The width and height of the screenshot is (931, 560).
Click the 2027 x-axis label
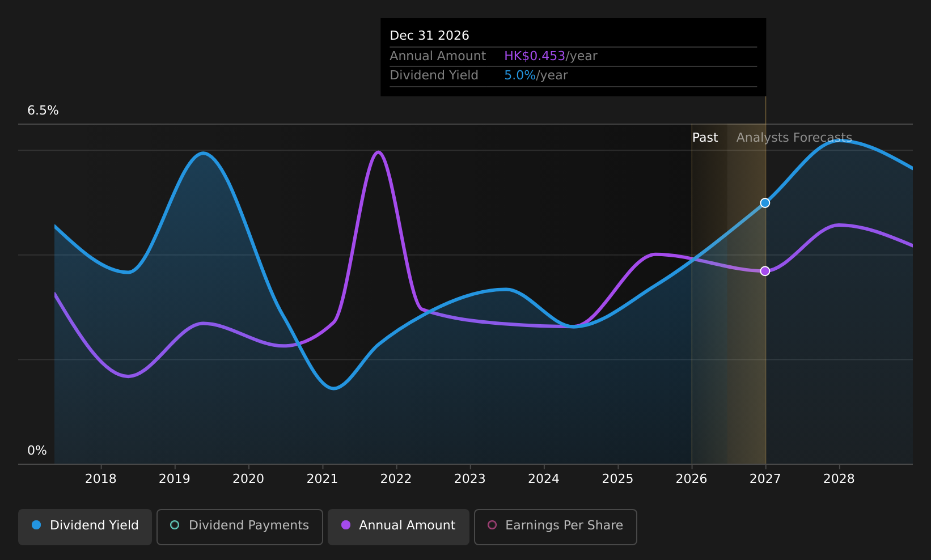(765, 479)
